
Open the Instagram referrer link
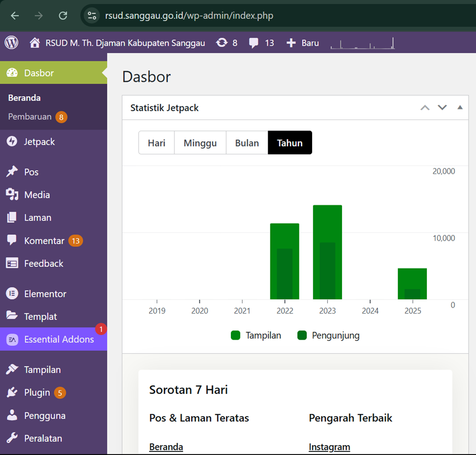tap(329, 447)
